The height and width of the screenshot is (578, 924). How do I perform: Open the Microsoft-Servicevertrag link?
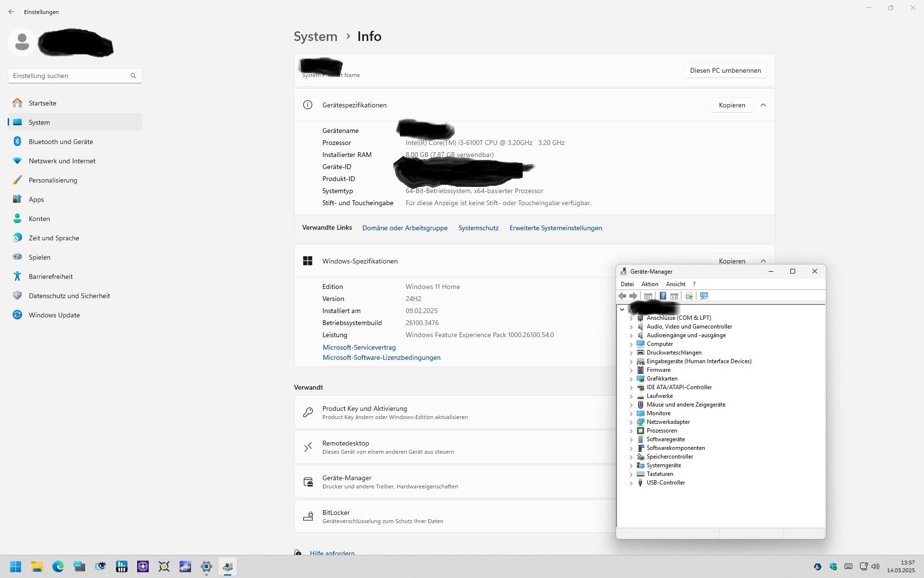point(359,347)
